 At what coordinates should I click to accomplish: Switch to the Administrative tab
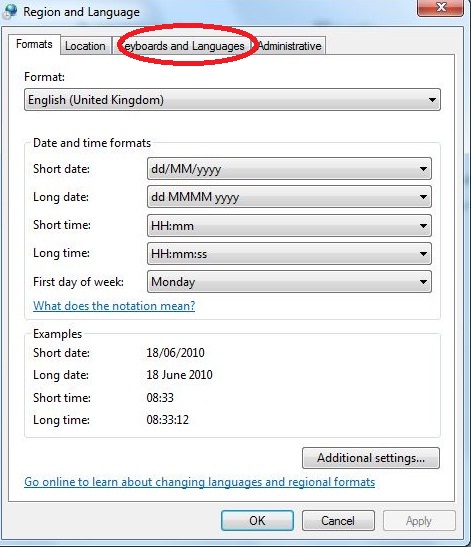[289, 46]
